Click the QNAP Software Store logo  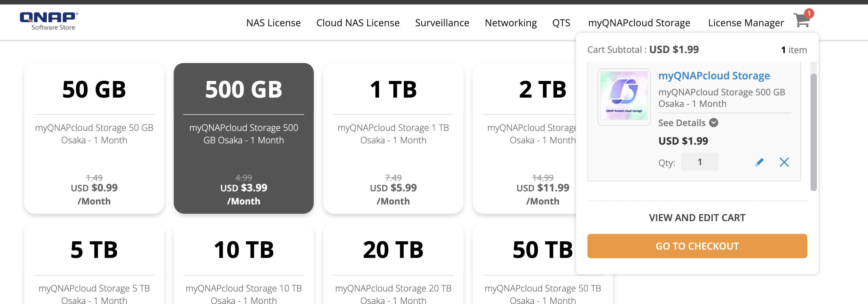(49, 21)
